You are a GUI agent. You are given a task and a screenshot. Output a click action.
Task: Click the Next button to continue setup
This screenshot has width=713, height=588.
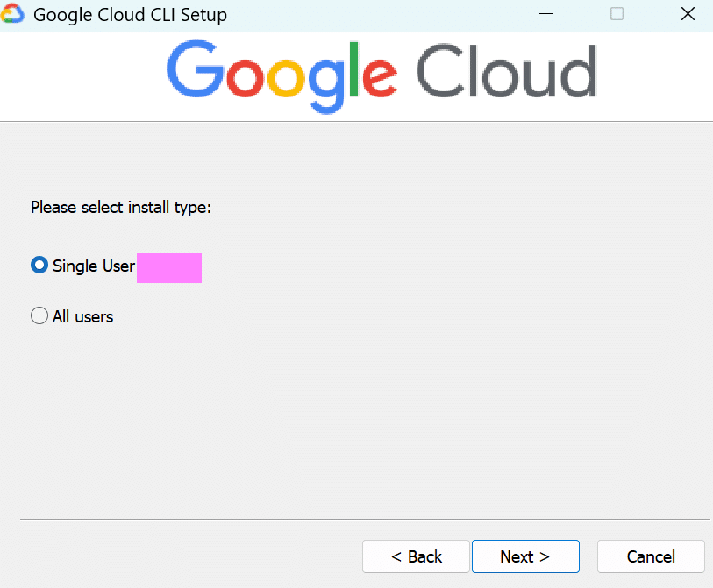525,556
